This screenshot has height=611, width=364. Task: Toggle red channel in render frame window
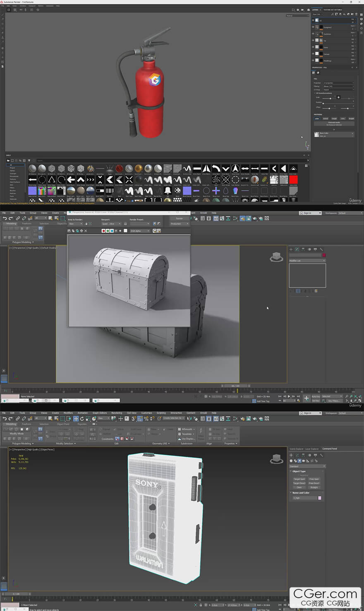point(104,230)
